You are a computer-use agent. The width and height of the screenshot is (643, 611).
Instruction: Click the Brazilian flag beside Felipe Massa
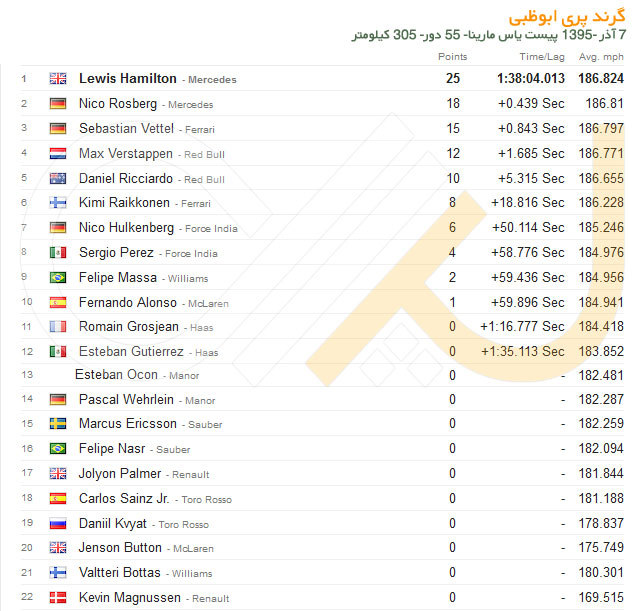[58, 278]
